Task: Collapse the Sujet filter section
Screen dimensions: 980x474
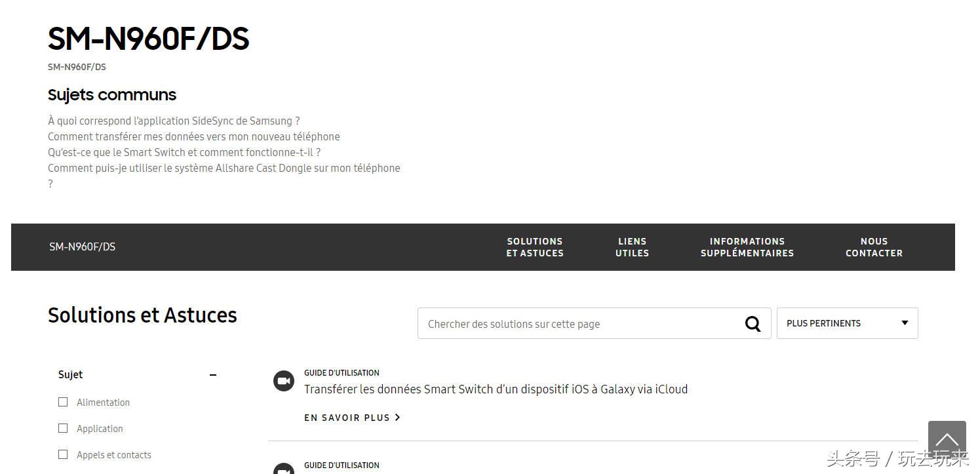Action: [212, 375]
